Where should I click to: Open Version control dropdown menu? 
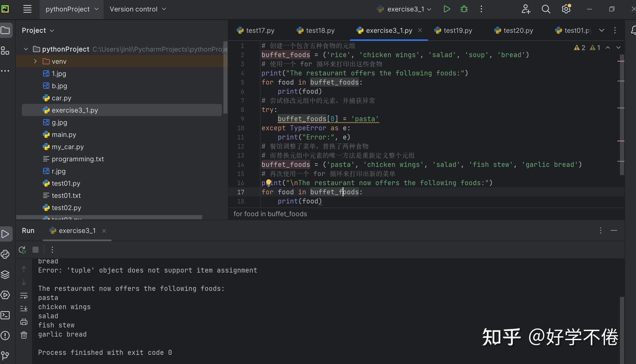point(138,9)
